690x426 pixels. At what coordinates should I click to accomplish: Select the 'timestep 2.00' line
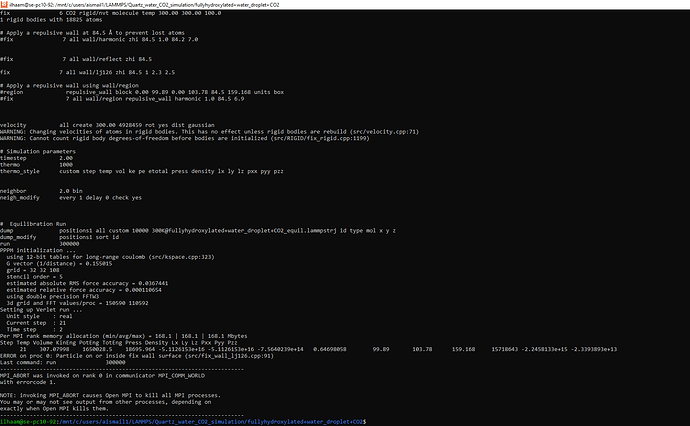[x=37, y=158]
